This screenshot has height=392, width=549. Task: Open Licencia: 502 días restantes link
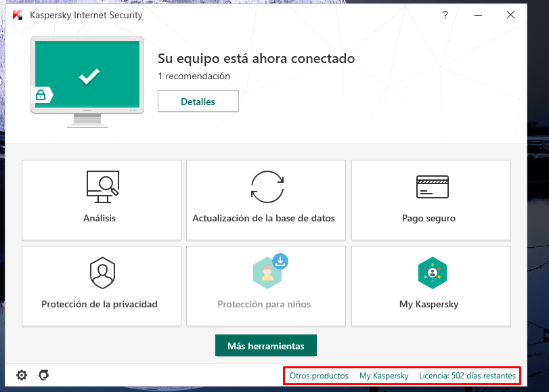click(x=467, y=376)
